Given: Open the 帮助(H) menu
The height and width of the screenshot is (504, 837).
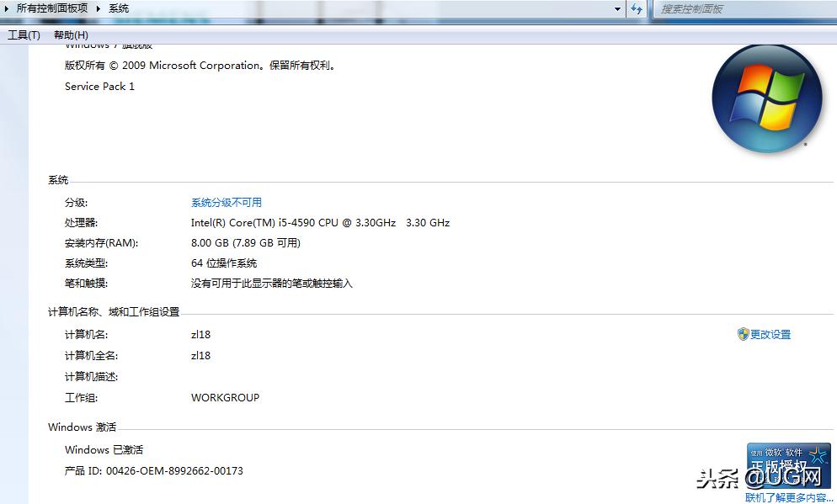Looking at the screenshot, I should 72,34.
